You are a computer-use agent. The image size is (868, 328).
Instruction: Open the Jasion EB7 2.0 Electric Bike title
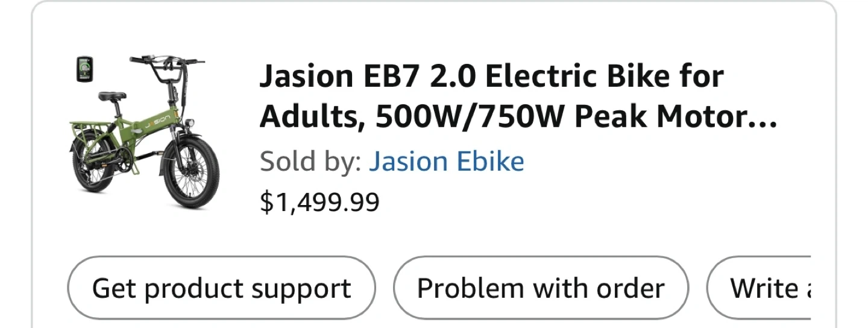coord(491,77)
